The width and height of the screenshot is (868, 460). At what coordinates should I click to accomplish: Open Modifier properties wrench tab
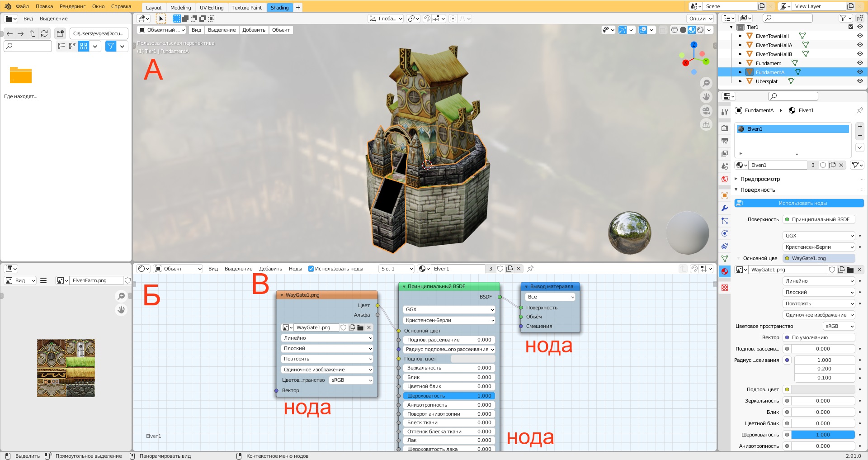pyautogui.click(x=725, y=208)
